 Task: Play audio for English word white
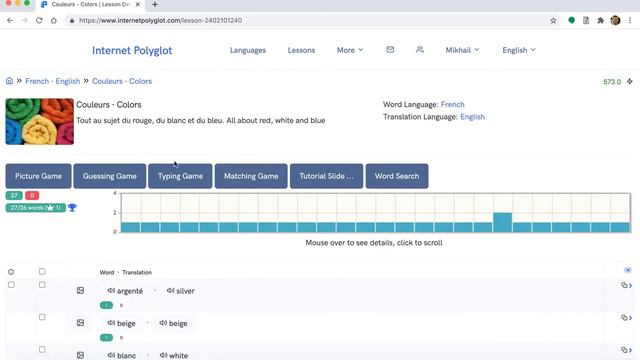tap(164, 355)
